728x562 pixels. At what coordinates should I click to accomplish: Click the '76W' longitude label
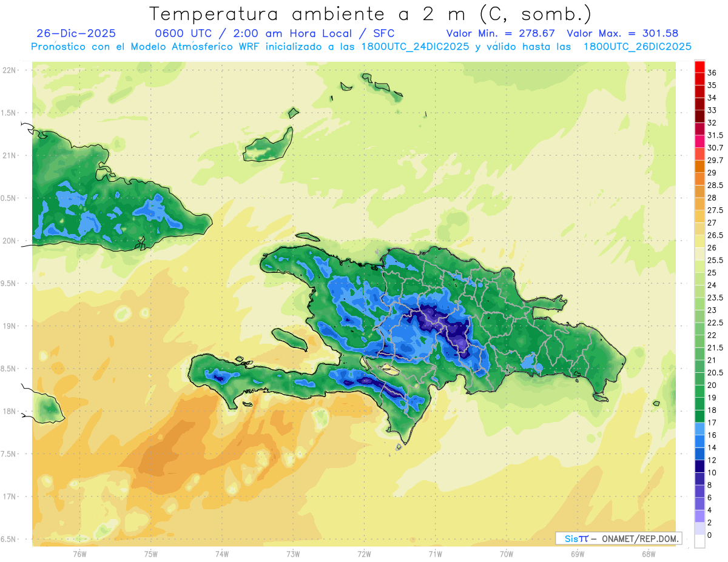click(x=79, y=554)
